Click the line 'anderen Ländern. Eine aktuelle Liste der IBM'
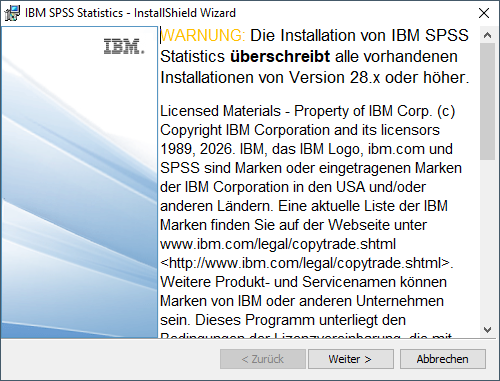500x381 pixels. click(x=304, y=206)
